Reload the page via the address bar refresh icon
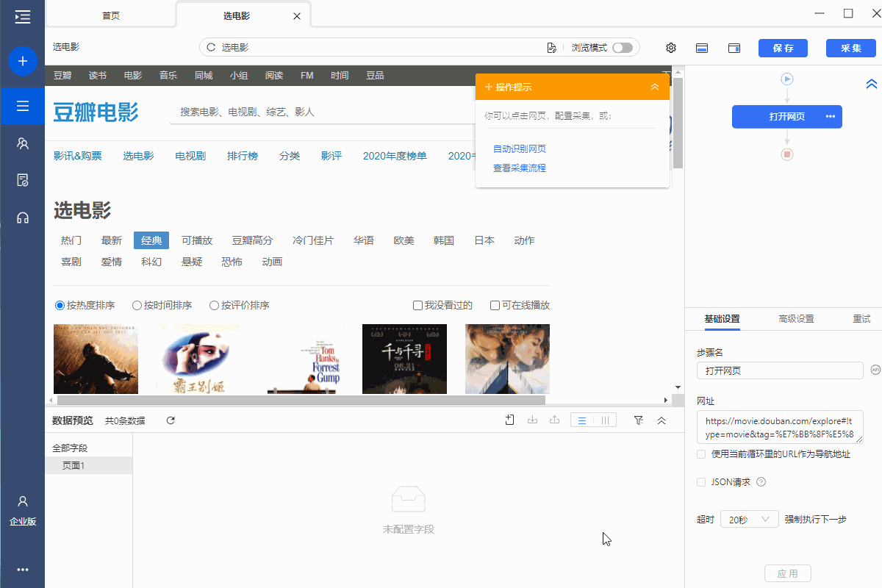This screenshot has width=882, height=588. [x=211, y=48]
